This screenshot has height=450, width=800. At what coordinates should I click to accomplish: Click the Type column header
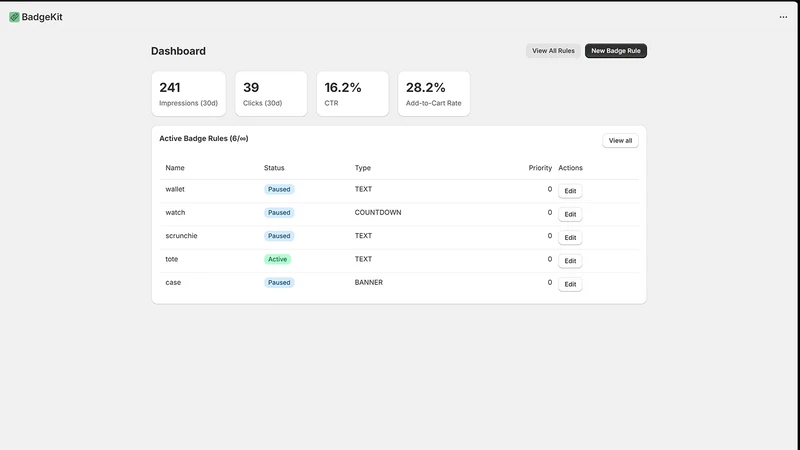[363, 168]
